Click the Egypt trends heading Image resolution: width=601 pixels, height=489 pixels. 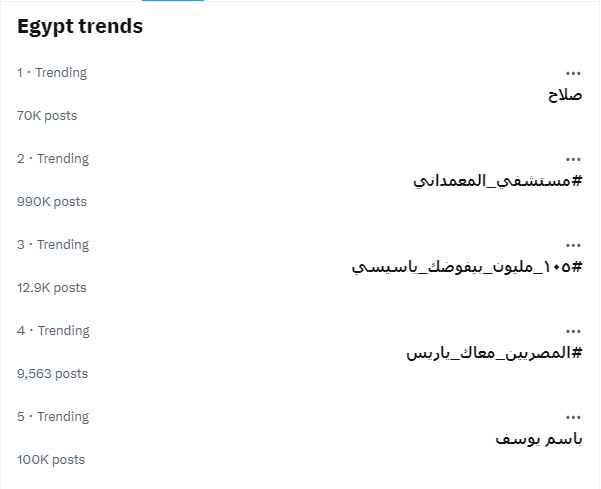[80, 27]
